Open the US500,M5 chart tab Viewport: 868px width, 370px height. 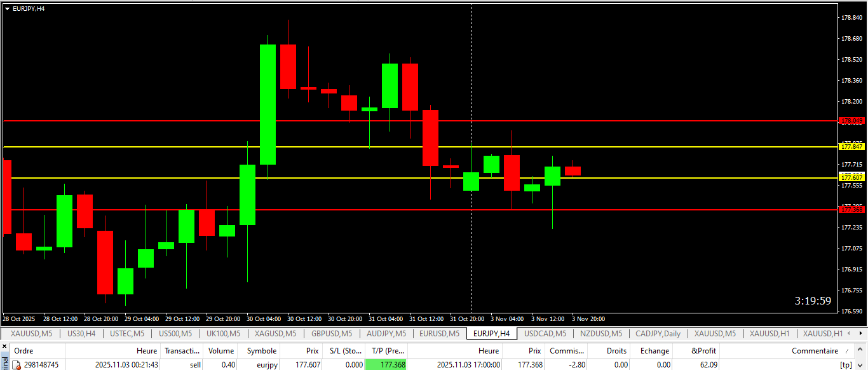tap(175, 333)
